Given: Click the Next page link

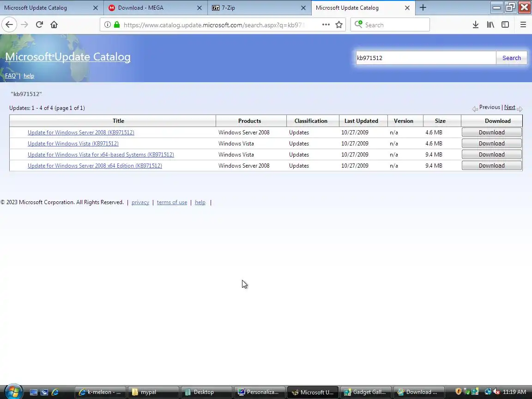Looking at the screenshot, I should pyautogui.click(x=510, y=107).
